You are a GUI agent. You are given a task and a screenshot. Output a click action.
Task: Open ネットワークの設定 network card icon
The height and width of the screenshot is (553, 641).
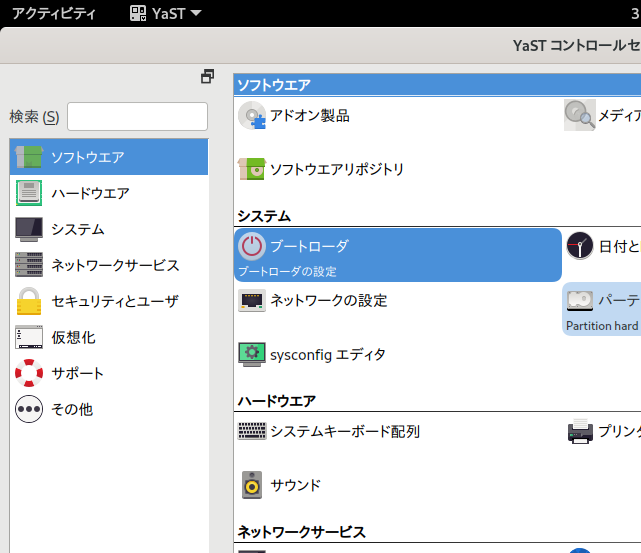tap(252, 300)
